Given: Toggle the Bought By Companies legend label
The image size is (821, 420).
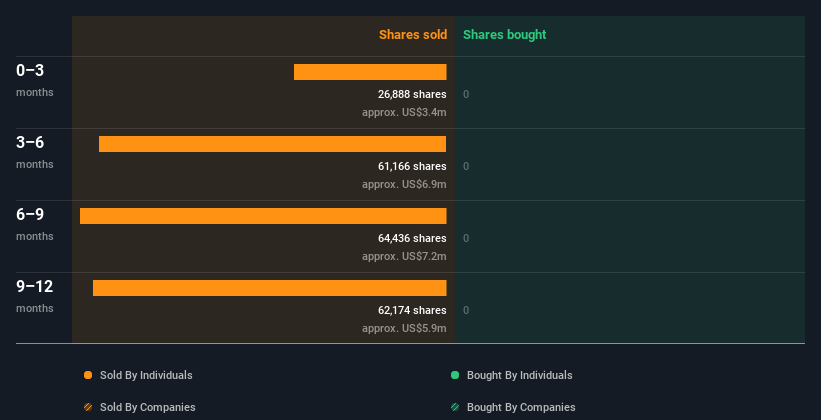Looking at the screenshot, I should [521, 407].
